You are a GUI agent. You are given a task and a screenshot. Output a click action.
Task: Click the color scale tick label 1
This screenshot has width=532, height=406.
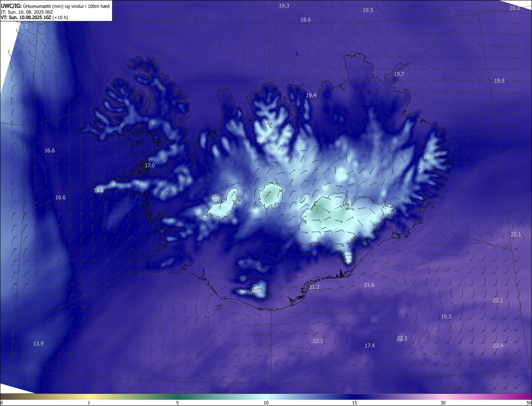[x=89, y=403]
